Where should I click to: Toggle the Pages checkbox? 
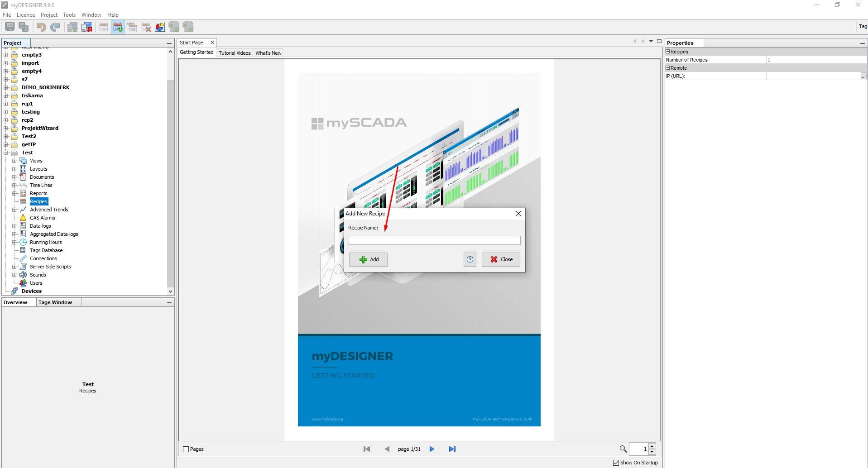[186, 449]
